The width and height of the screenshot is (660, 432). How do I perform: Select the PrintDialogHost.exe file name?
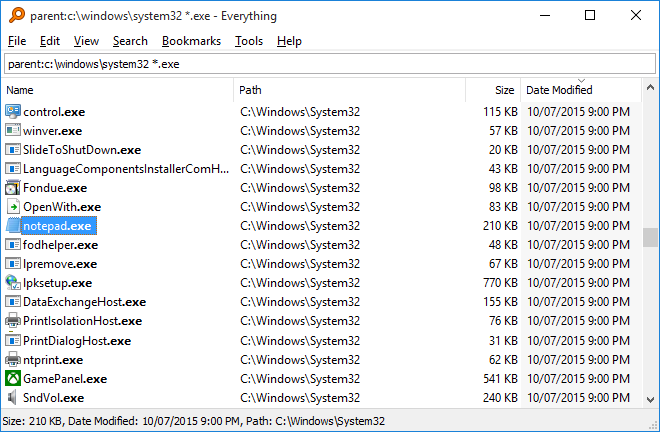tap(77, 340)
